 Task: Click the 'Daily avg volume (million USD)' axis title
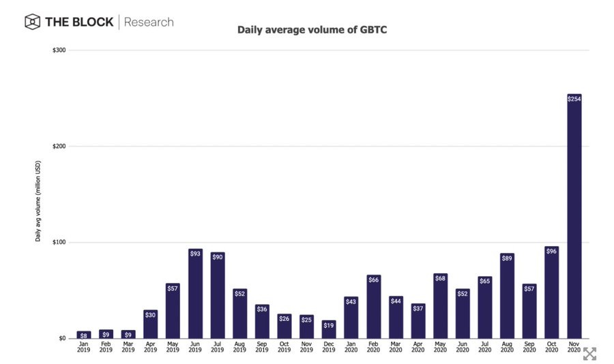click(38, 201)
